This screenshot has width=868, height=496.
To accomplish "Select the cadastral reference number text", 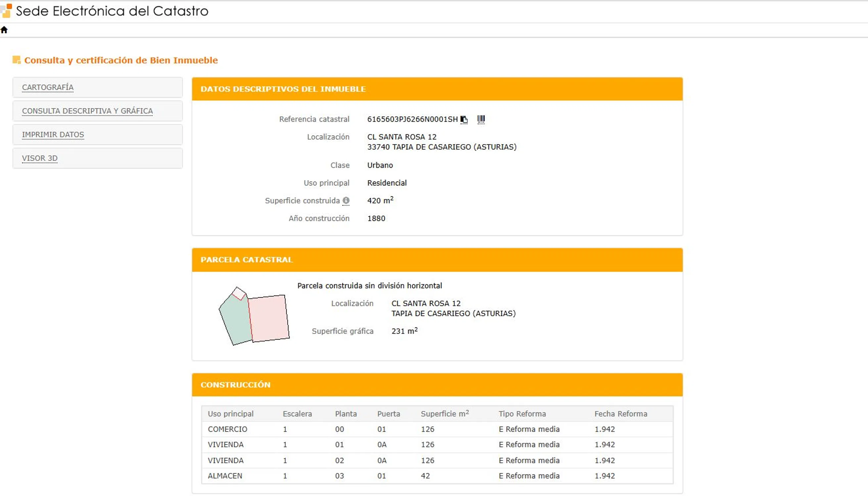I will (x=412, y=119).
